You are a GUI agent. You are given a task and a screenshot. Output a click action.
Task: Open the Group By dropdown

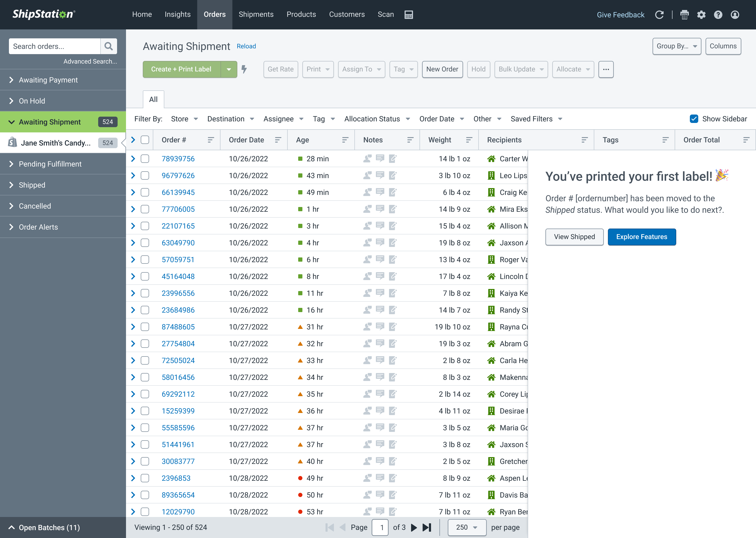point(676,46)
